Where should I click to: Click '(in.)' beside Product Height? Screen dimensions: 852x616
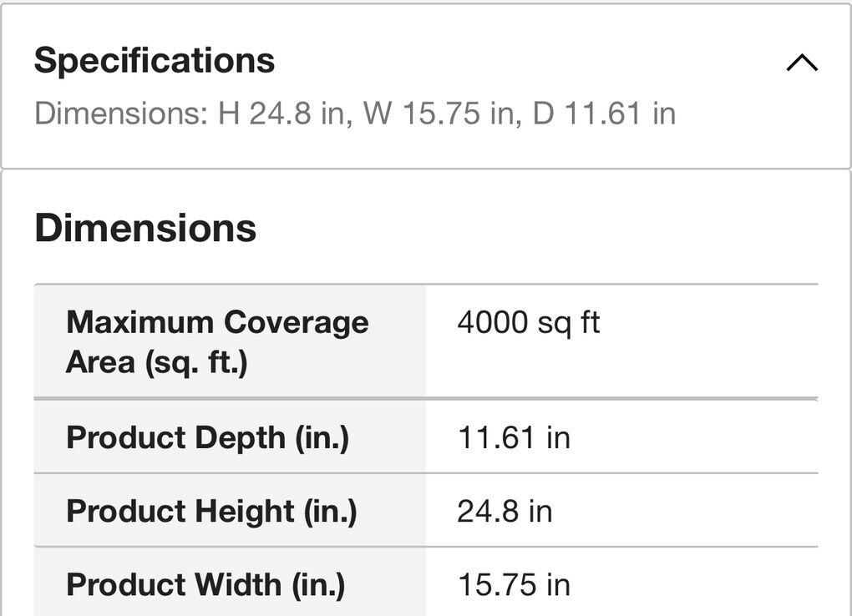click(330, 511)
